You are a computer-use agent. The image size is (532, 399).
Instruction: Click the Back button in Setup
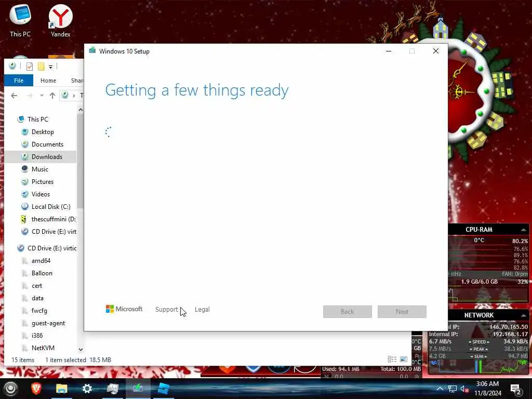[x=348, y=312]
